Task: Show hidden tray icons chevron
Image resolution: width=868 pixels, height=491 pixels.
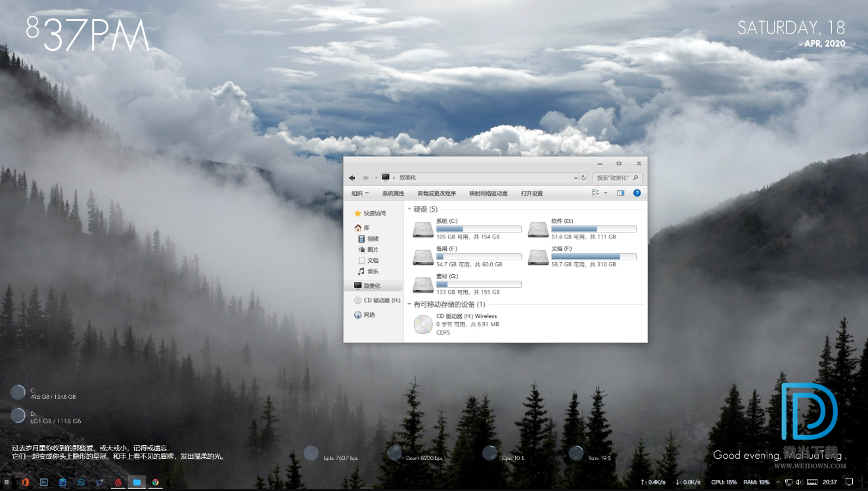Action: coord(778,482)
